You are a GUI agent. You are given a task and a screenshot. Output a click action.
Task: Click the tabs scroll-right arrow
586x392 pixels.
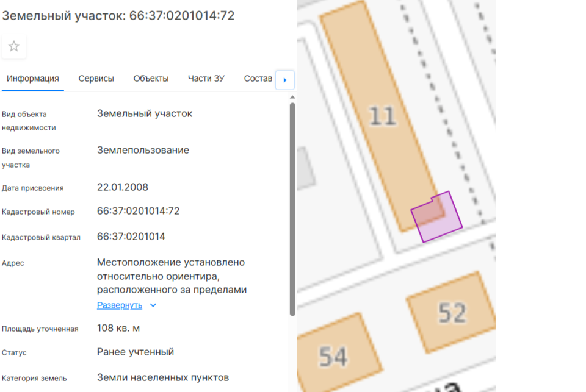click(x=285, y=80)
